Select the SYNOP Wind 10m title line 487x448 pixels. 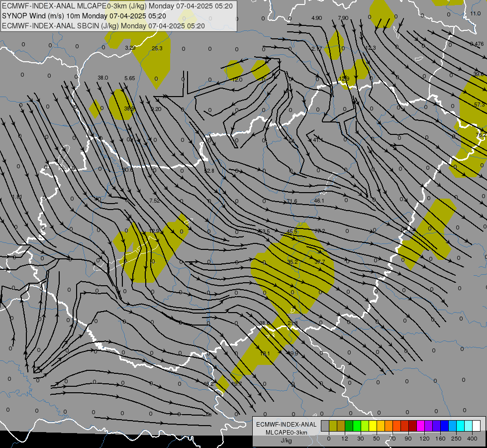tap(84, 16)
